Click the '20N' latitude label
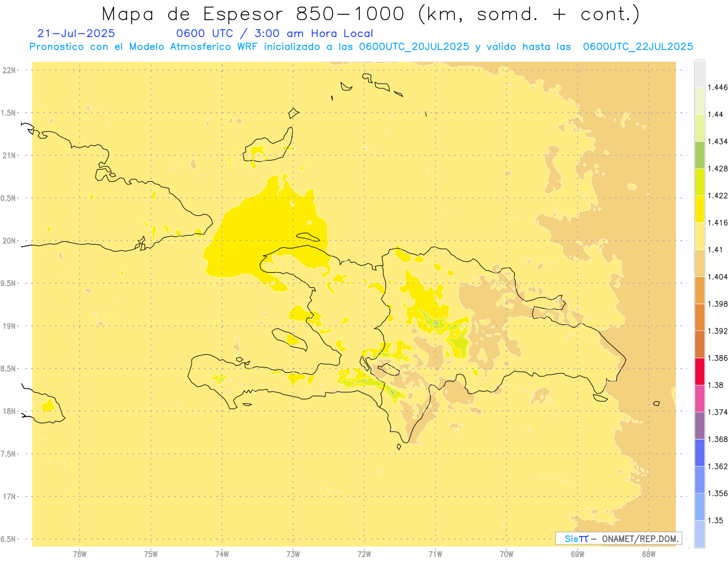This screenshot has width=728, height=562. (x=10, y=241)
